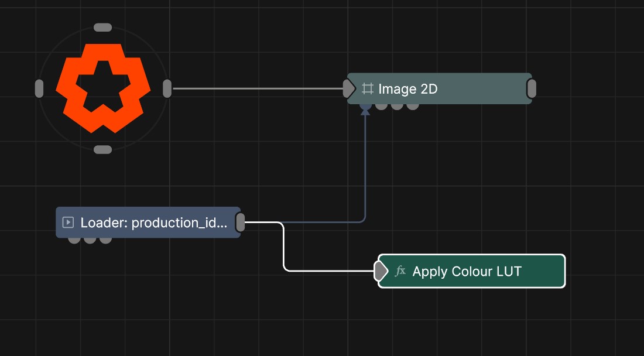Image resolution: width=644 pixels, height=356 pixels.
Task: Click the last bottom port under Image 2D
Action: tap(413, 107)
